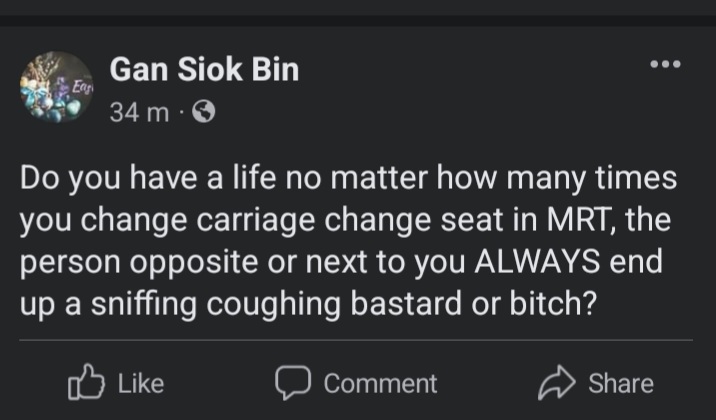Viewport: 716px width, 420px height.
Task: Click the globe public audience icon
Action: click(205, 114)
